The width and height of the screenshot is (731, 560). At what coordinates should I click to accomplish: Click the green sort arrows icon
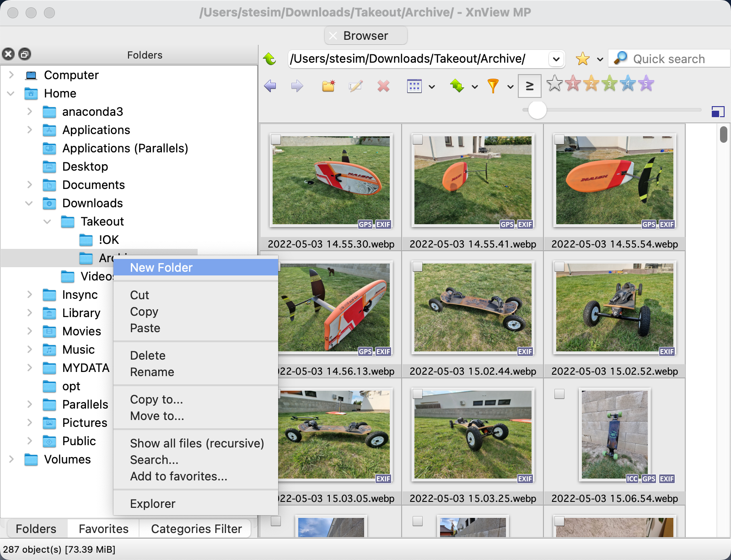pos(457,86)
